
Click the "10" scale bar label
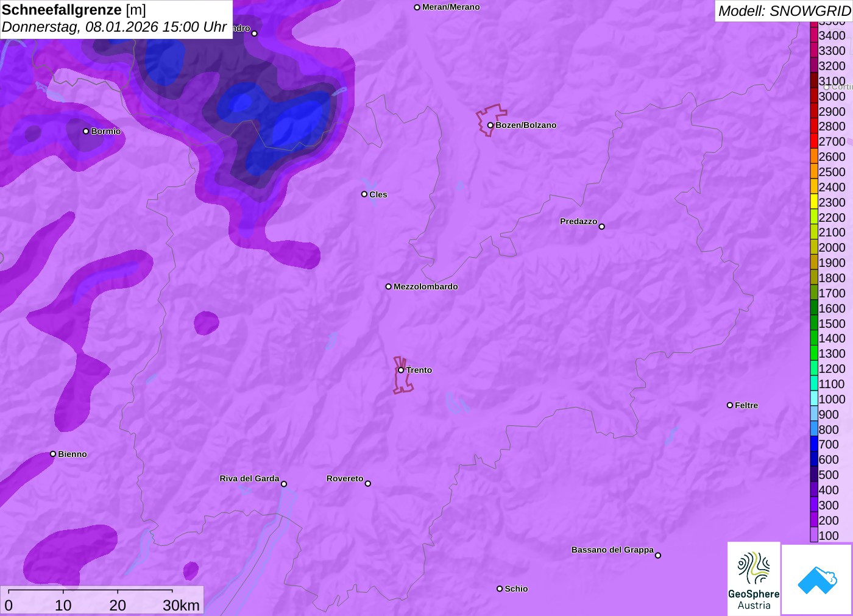(x=63, y=605)
